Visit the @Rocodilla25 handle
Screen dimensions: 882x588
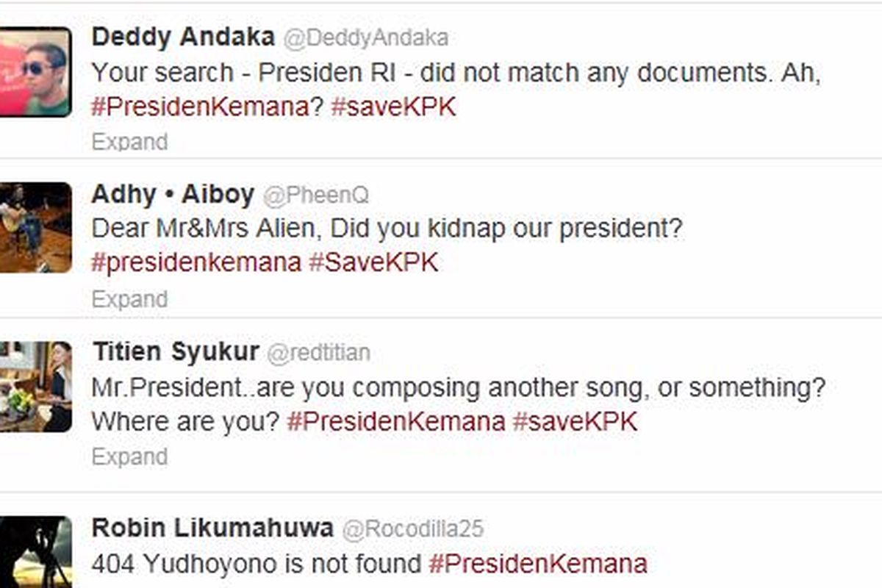pos(412,529)
